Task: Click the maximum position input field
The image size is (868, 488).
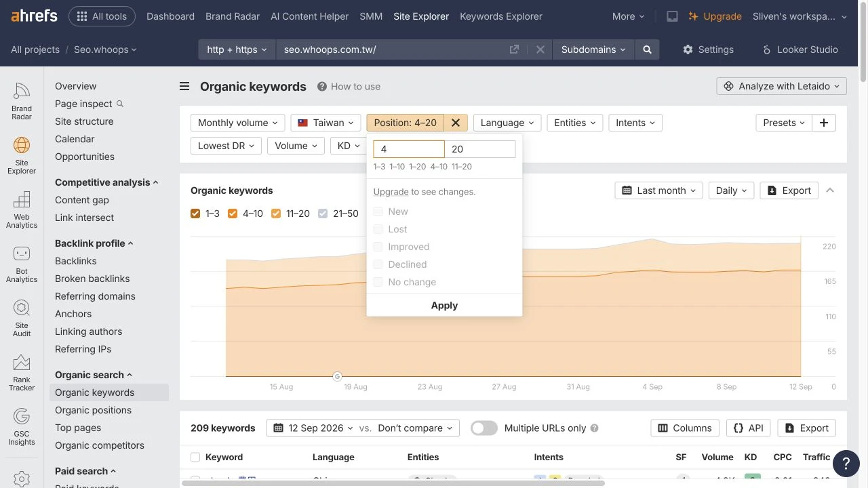Action: [x=480, y=149]
